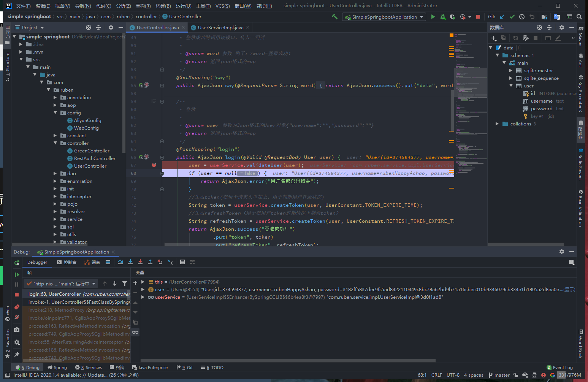
Task: Expand the collations node in database panel
Action: 497,124
